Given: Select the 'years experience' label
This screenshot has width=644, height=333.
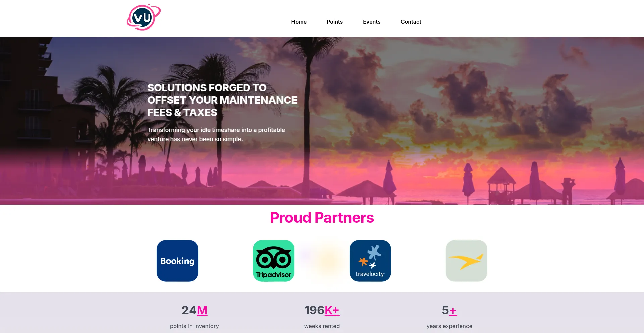Looking at the screenshot, I should coord(449,326).
